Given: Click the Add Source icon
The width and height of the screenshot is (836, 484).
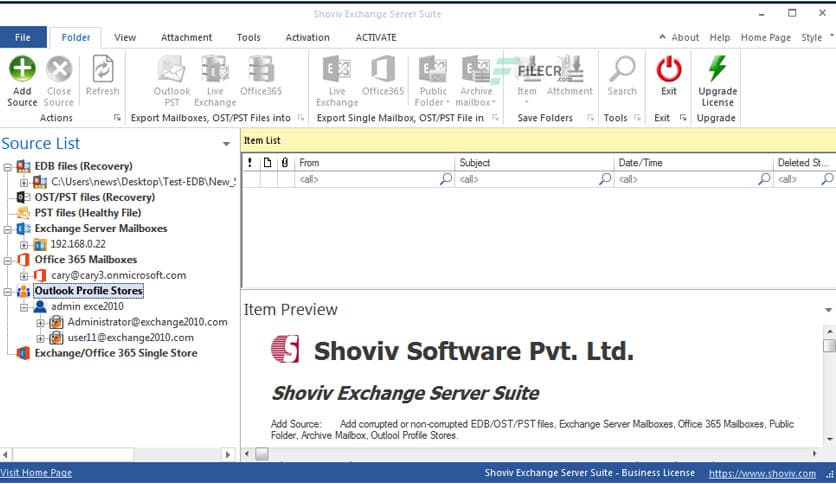Looking at the screenshot, I should 22,69.
